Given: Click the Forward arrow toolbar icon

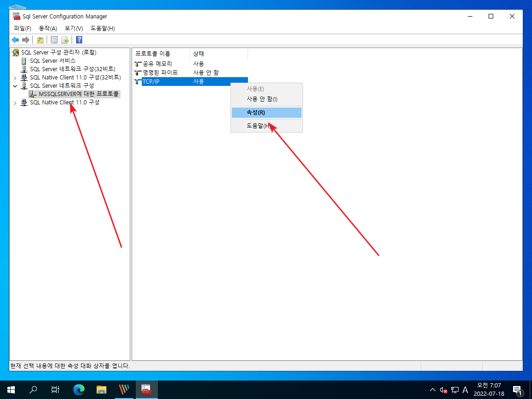Looking at the screenshot, I should click(x=26, y=40).
